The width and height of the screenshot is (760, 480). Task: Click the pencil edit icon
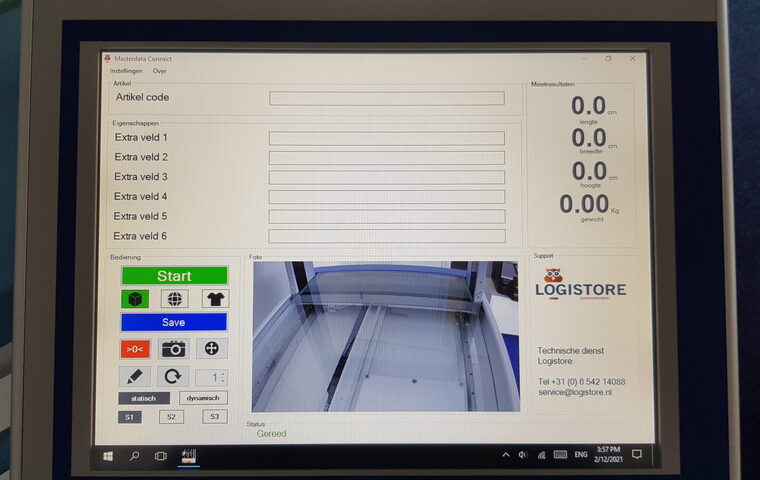[x=134, y=377]
